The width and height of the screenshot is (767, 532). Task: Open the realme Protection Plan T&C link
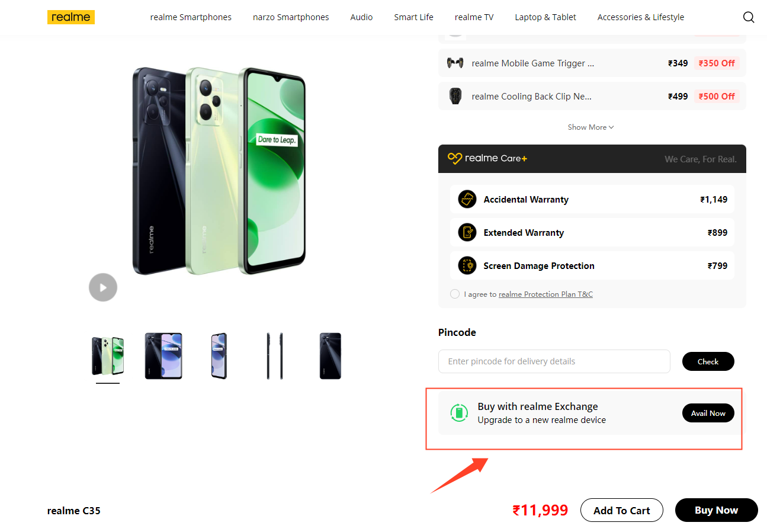545,294
